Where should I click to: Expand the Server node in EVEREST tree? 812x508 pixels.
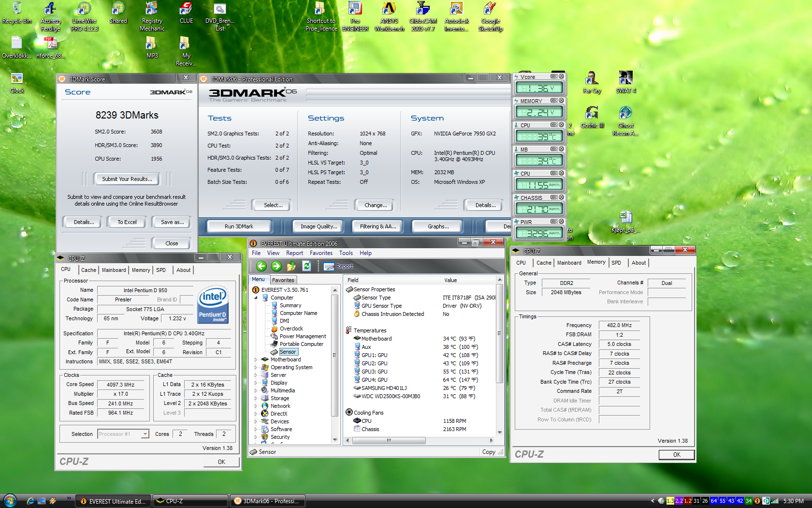click(256, 375)
